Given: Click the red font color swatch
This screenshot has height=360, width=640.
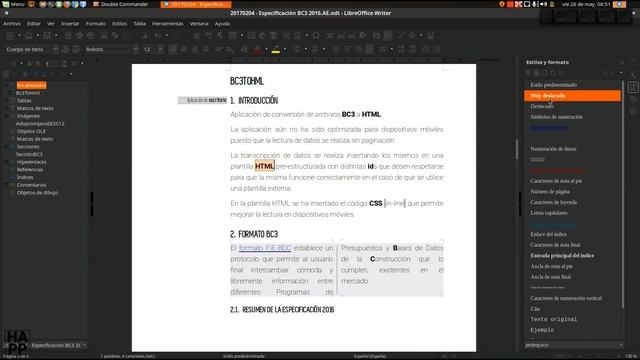Looking at the screenshot, I should tap(258, 49).
